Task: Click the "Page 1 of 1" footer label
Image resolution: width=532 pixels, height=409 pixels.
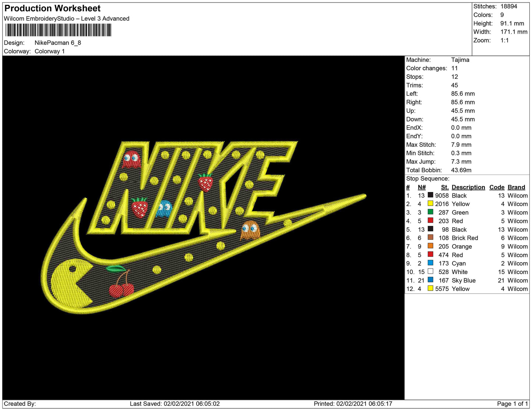Action: pos(512,403)
